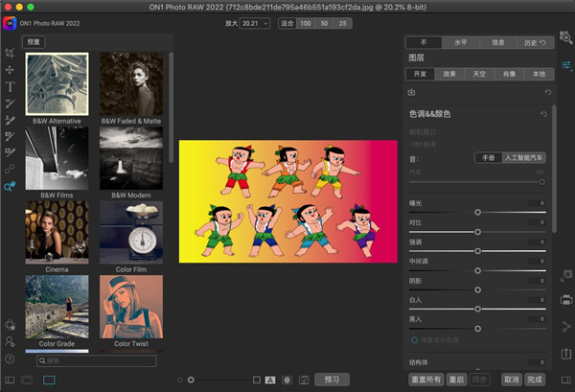Click the Reset (重启) button

[x=456, y=380]
